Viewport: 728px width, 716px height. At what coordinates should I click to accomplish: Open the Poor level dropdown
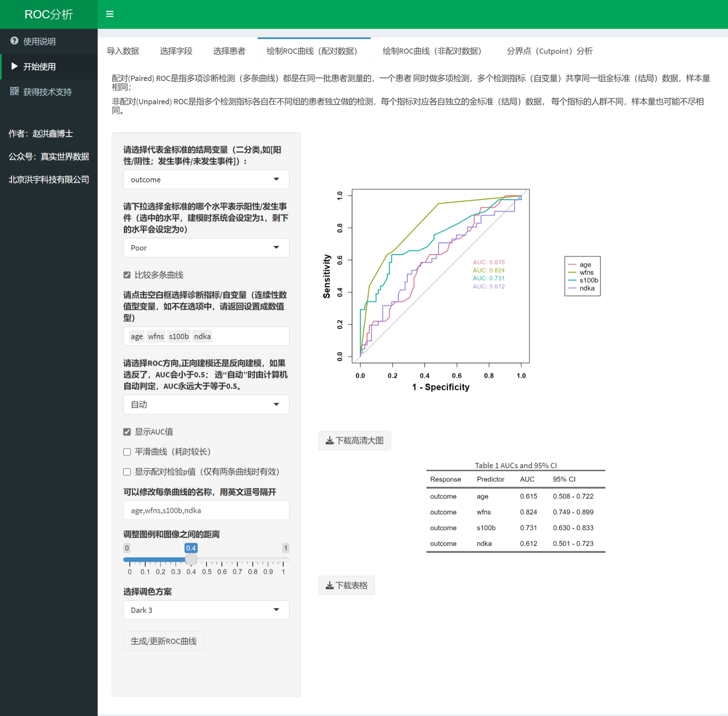click(x=206, y=247)
